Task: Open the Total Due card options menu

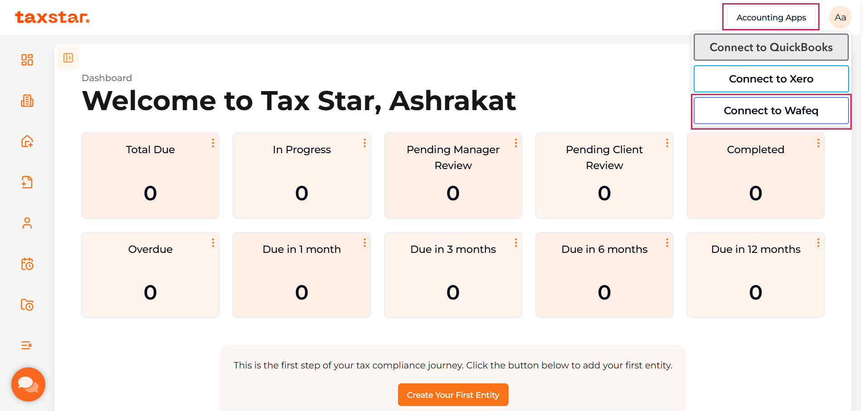Action: pos(213,143)
